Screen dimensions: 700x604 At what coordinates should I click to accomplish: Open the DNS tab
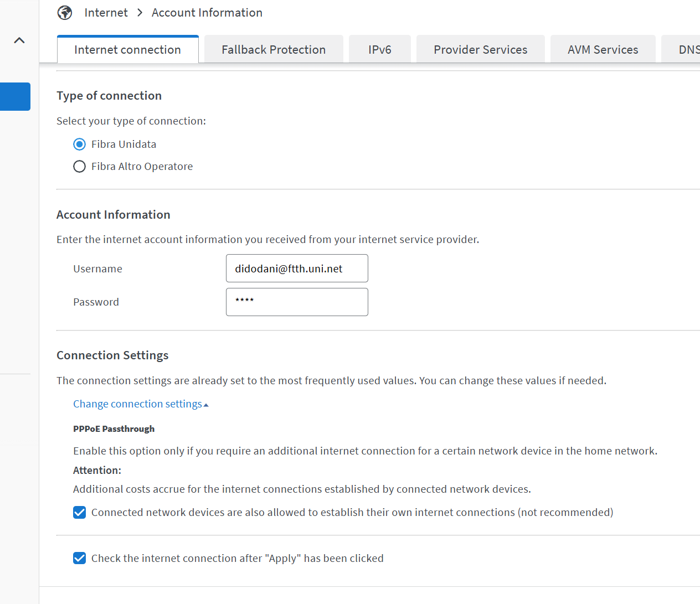click(x=688, y=50)
